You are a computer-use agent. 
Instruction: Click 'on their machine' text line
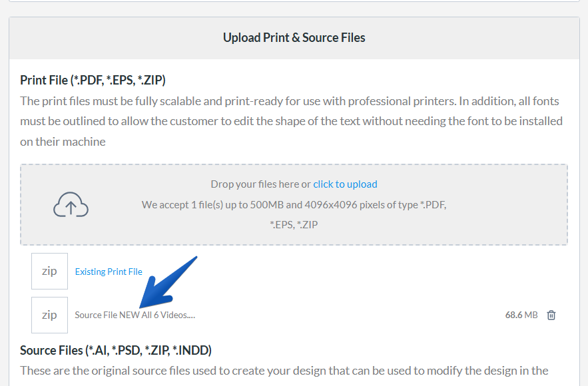click(x=63, y=142)
